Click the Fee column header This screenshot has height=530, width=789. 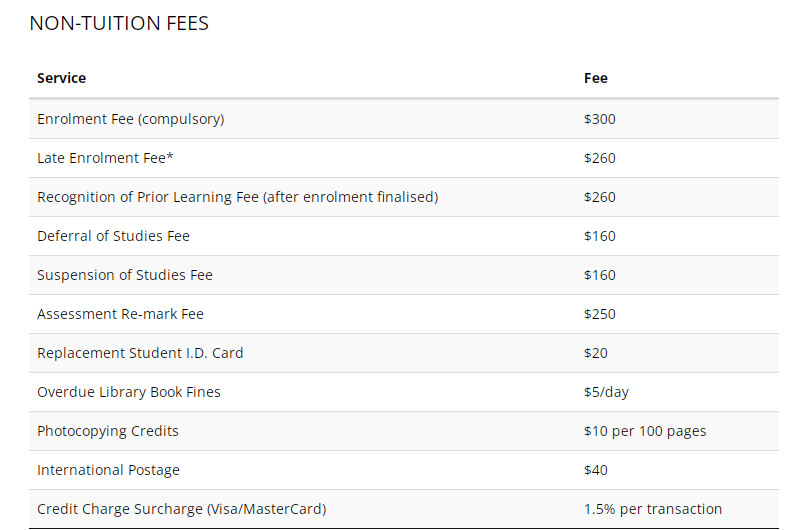point(595,78)
